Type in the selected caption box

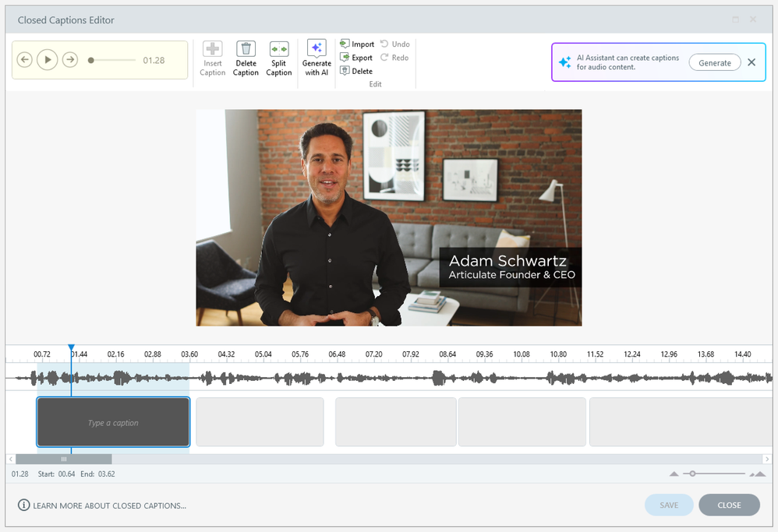(113, 423)
